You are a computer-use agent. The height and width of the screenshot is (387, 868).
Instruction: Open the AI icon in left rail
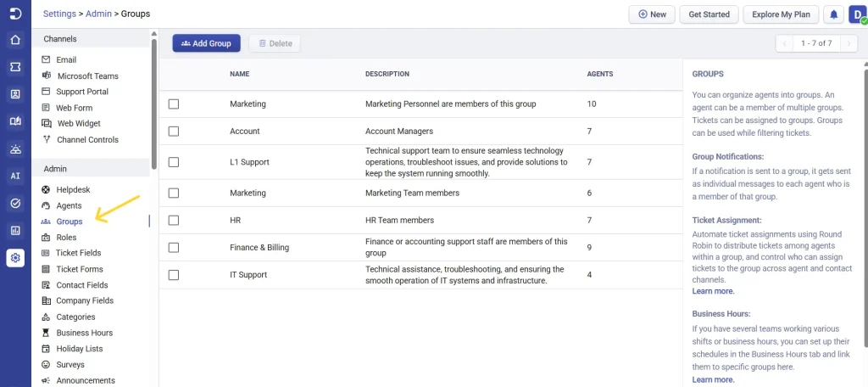15,176
